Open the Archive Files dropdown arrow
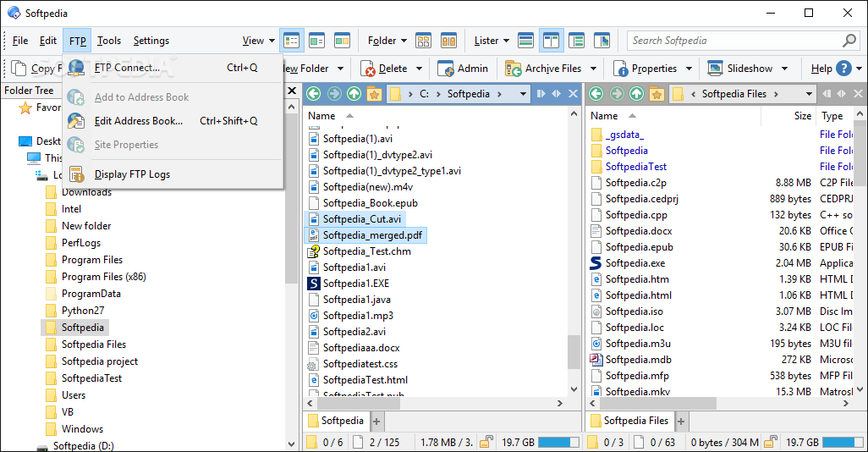 pyautogui.click(x=593, y=69)
